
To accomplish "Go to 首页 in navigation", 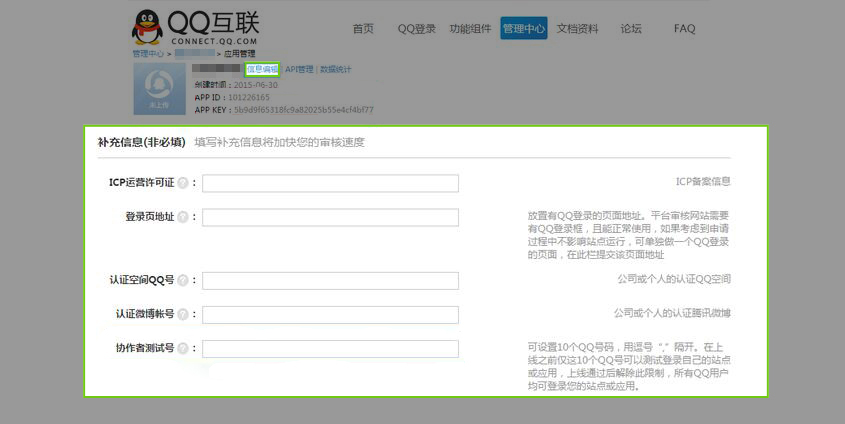I will (x=363, y=29).
